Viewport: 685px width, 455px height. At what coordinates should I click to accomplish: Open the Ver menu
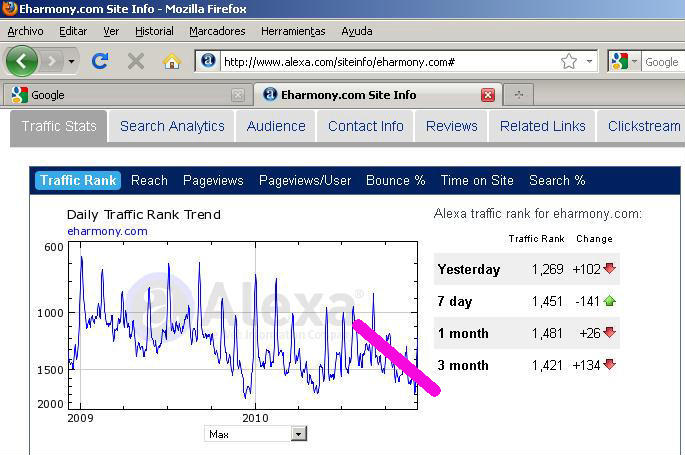click(x=111, y=31)
